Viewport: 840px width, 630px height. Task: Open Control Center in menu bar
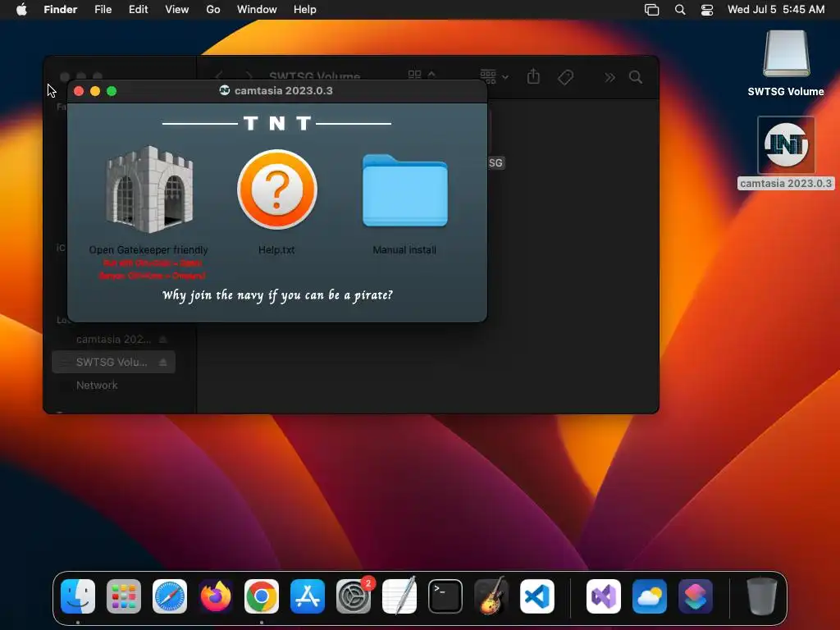click(x=707, y=10)
